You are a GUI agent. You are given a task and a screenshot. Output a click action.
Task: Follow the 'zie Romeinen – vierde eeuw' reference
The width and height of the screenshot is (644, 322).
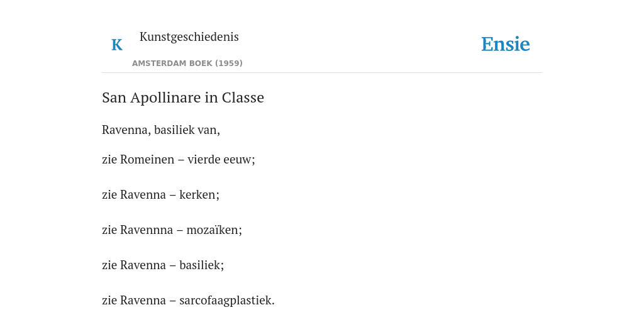click(178, 159)
